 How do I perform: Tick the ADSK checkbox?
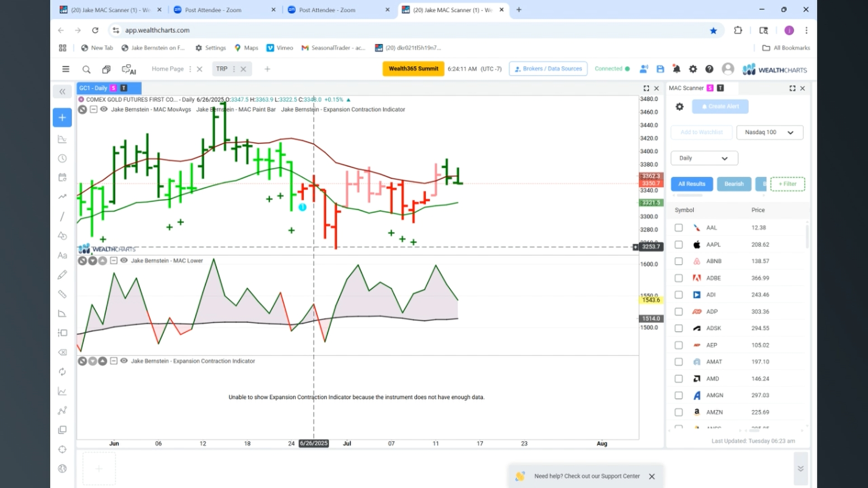(679, 328)
